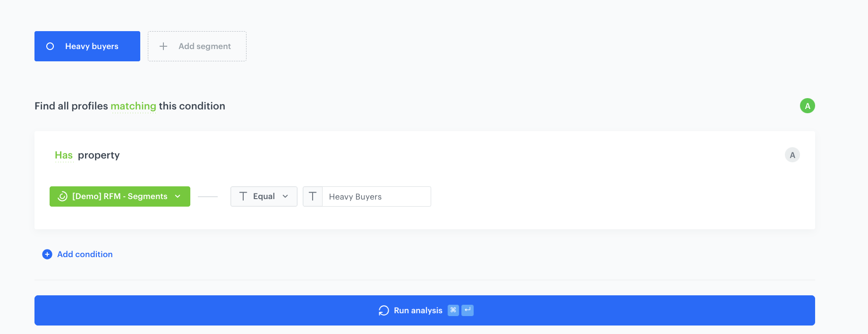
Task: Click the return key shortcut badge
Action: 468,310
